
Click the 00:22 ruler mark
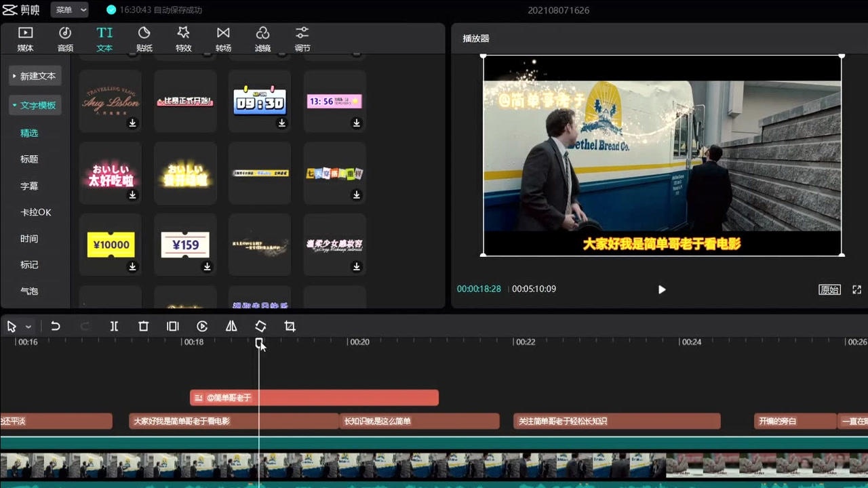(x=526, y=342)
